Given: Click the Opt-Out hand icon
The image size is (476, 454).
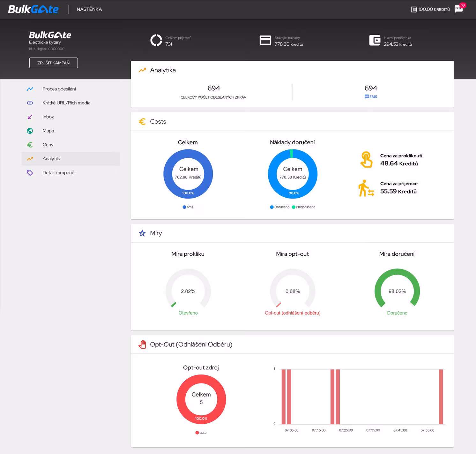Looking at the screenshot, I should pos(142,344).
